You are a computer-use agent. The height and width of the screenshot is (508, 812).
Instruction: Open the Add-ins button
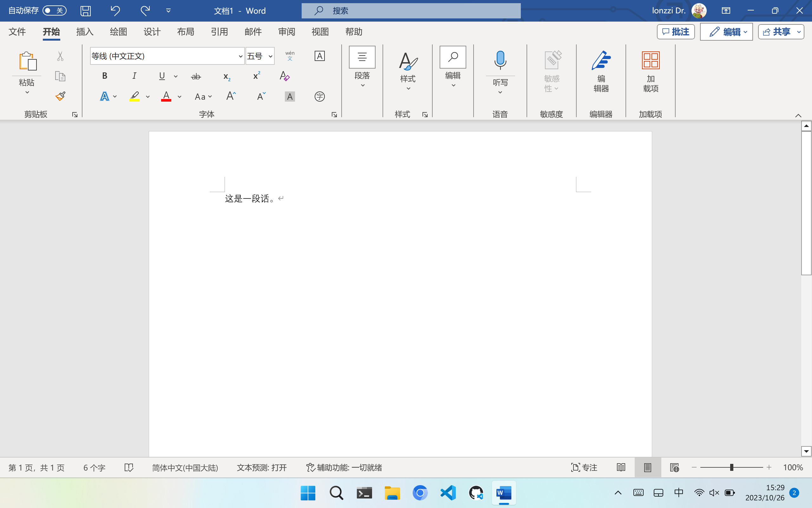click(651, 71)
